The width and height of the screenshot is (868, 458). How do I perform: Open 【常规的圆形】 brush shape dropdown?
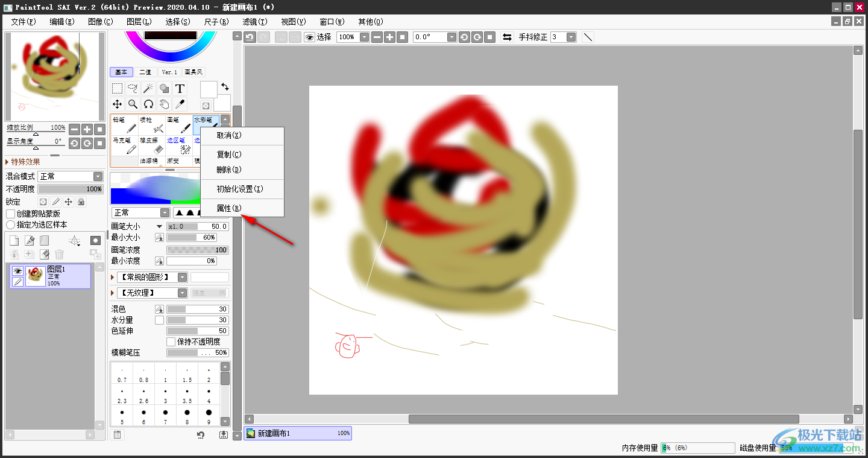click(152, 277)
